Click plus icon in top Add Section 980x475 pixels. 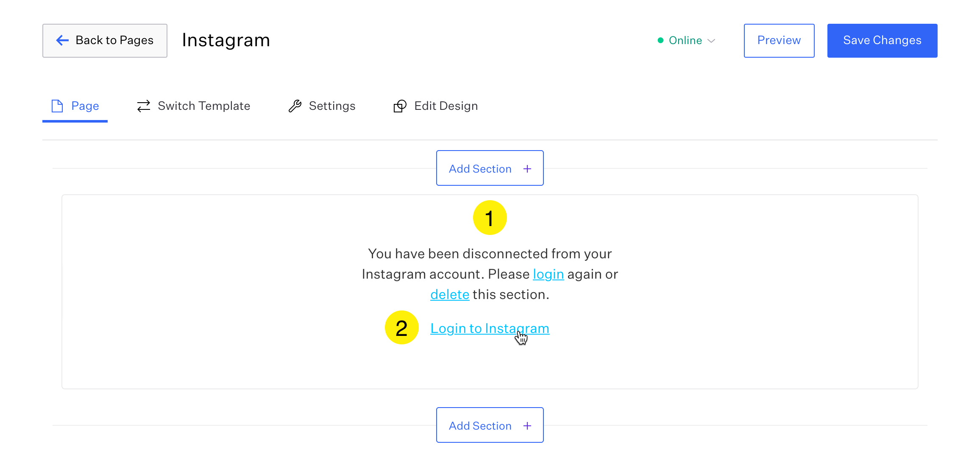coord(527,169)
